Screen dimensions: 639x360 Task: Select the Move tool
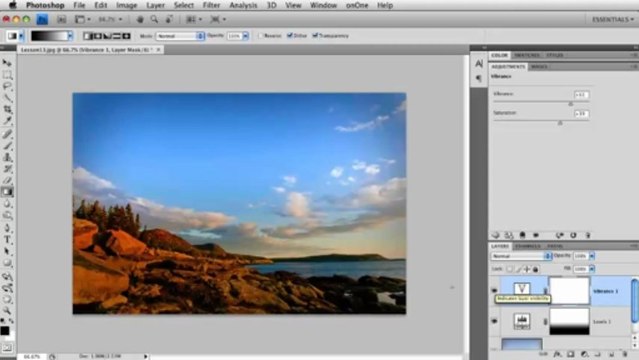tap(7, 63)
